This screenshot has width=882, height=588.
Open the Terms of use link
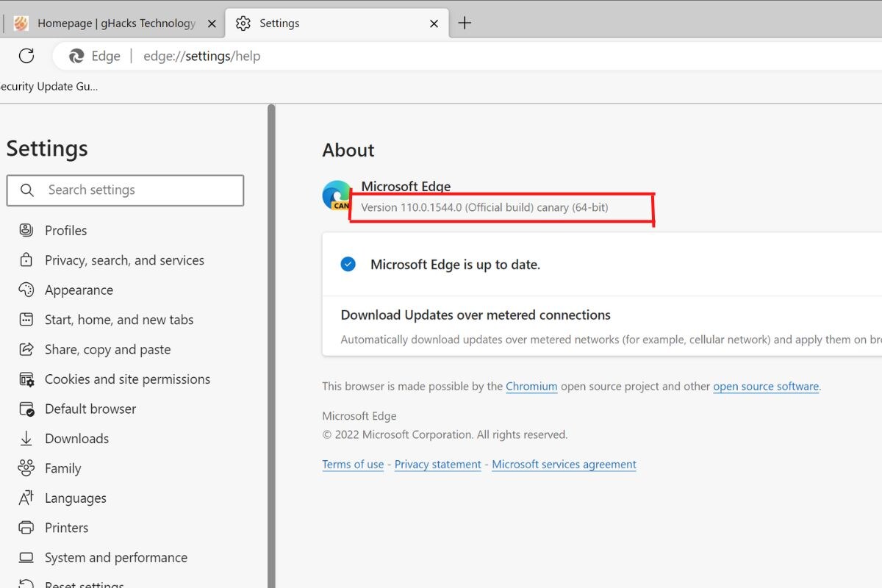353,465
